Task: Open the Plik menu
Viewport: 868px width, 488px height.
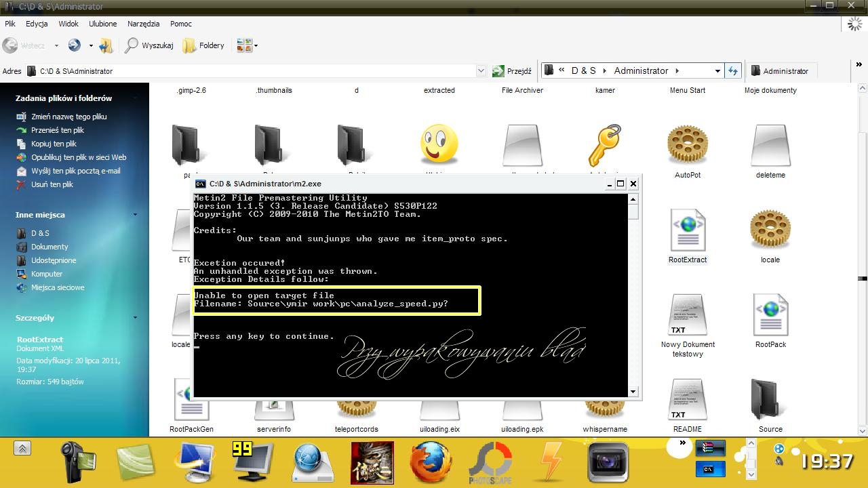Action: pyautogui.click(x=10, y=24)
